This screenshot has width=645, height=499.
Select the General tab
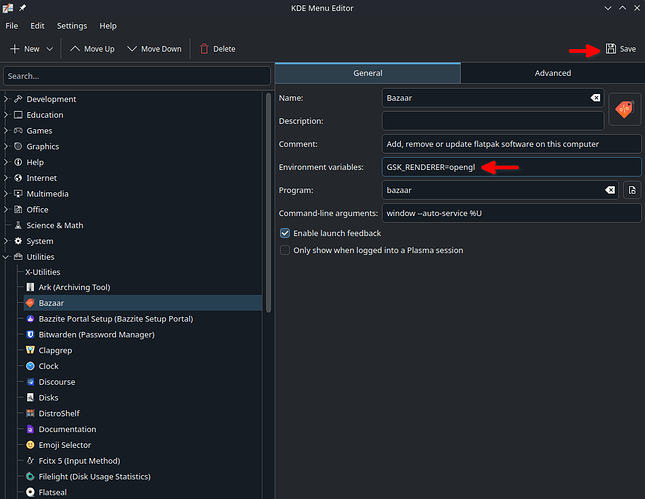coord(368,73)
